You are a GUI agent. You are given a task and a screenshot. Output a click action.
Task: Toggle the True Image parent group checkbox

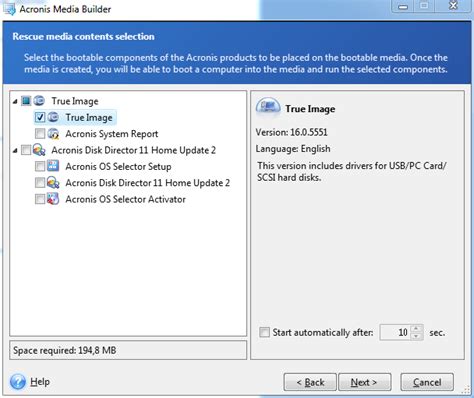point(26,101)
